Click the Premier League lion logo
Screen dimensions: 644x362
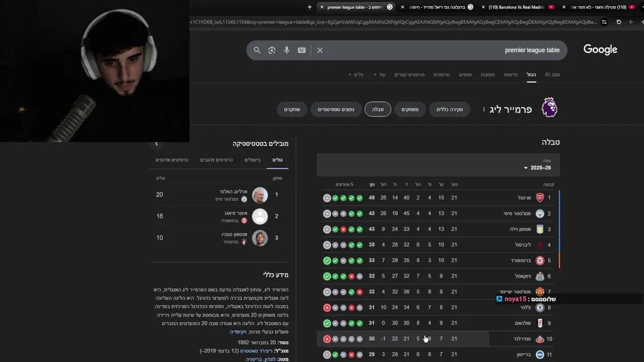point(549,108)
